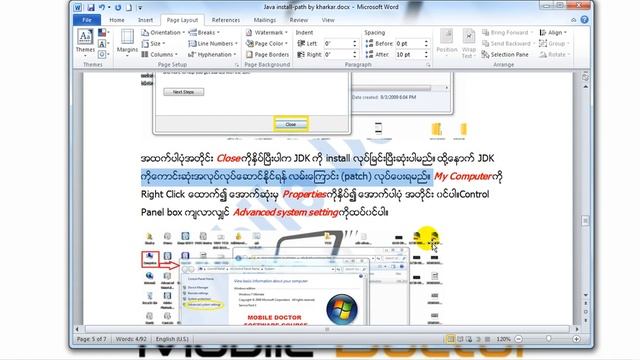Select Full Screen Reading view icon
This screenshot has height=360, width=640.
click(x=460, y=339)
